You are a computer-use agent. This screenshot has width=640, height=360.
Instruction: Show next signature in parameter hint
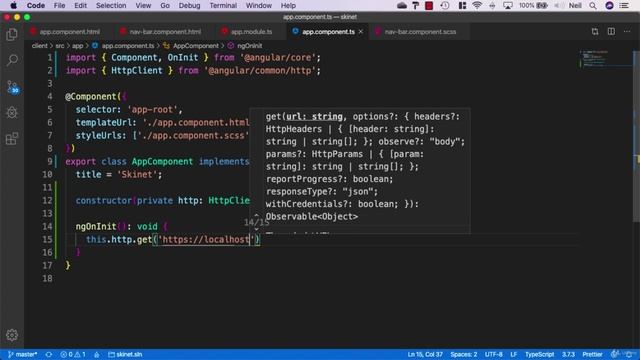tap(256, 229)
